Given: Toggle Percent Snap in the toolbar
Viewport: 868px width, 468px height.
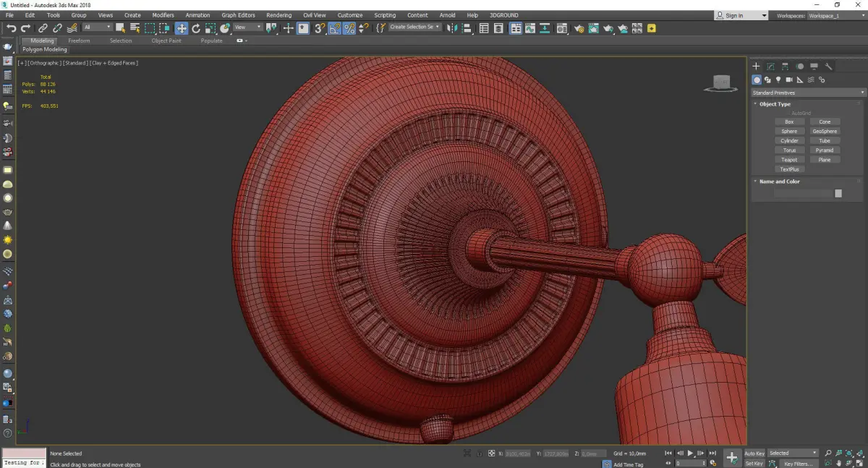Looking at the screenshot, I should 349,28.
